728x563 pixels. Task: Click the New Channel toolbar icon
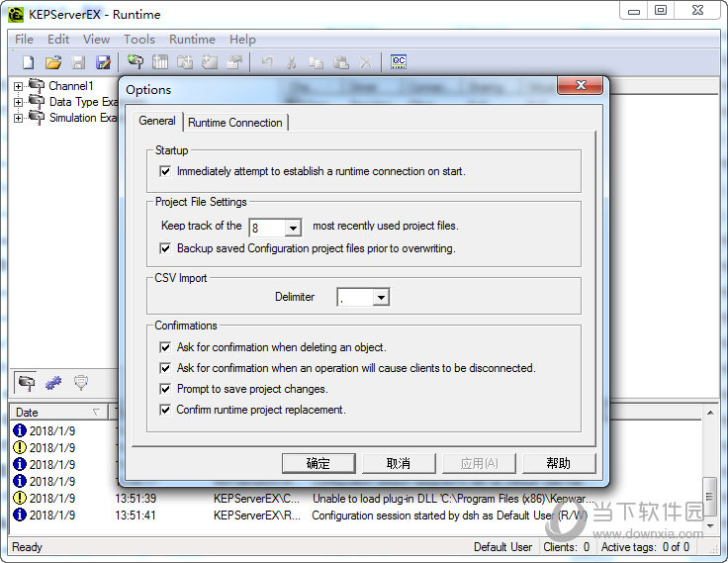click(x=136, y=61)
